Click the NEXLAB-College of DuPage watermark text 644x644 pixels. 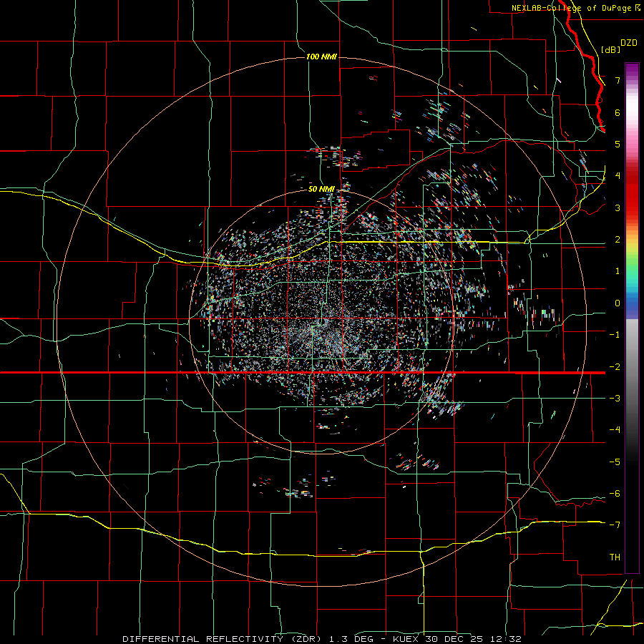(x=576, y=8)
